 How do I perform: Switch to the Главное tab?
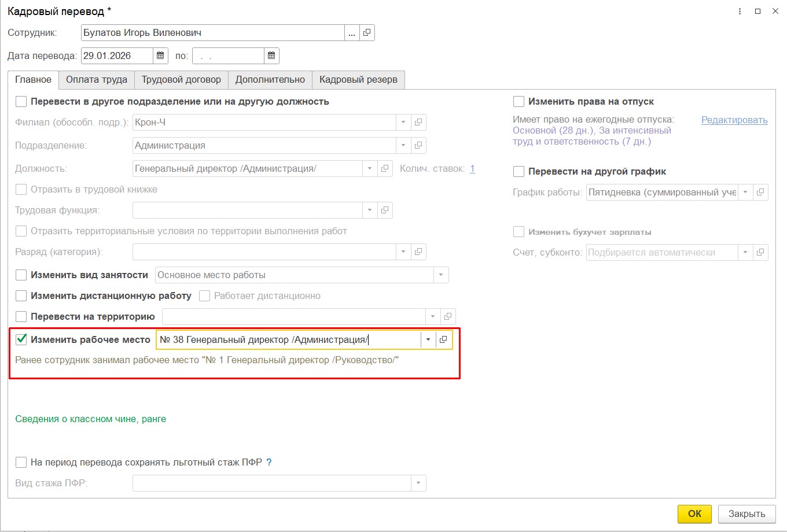33,80
